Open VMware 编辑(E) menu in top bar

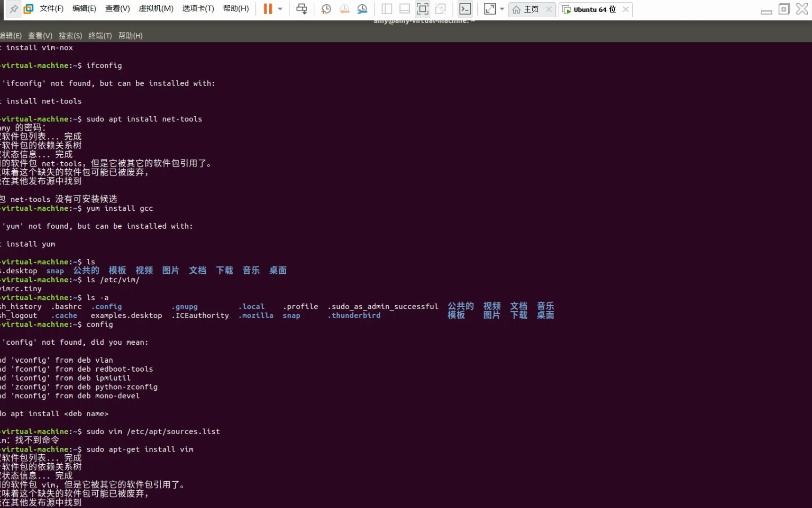[85, 9]
